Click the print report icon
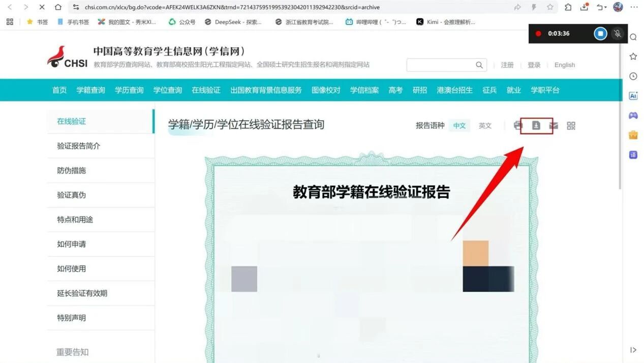 [518, 125]
